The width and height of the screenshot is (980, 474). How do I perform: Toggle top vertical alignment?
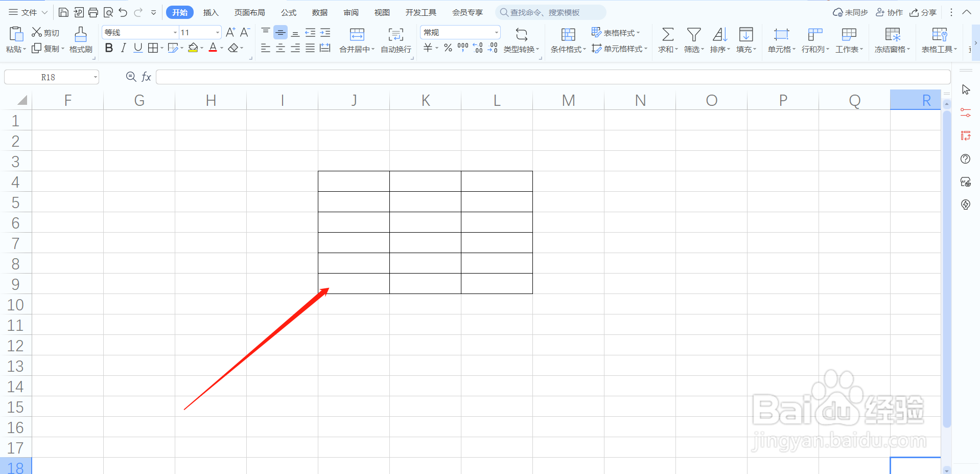(x=266, y=32)
